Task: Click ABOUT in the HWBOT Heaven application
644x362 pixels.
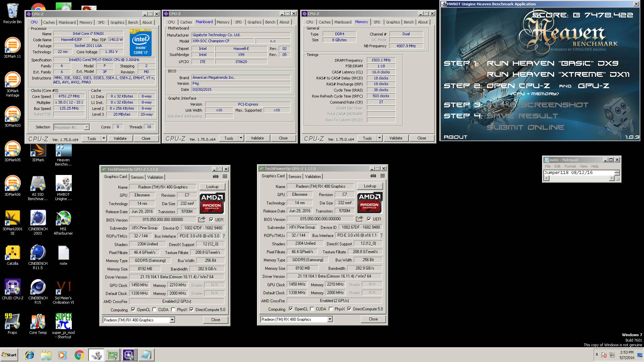Action: [455, 137]
